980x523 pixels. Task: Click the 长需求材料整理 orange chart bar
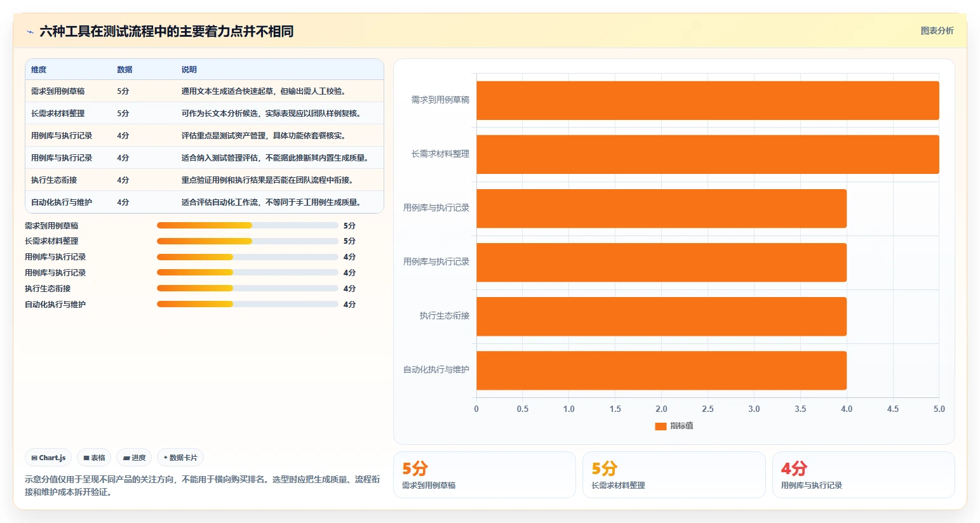(x=708, y=154)
